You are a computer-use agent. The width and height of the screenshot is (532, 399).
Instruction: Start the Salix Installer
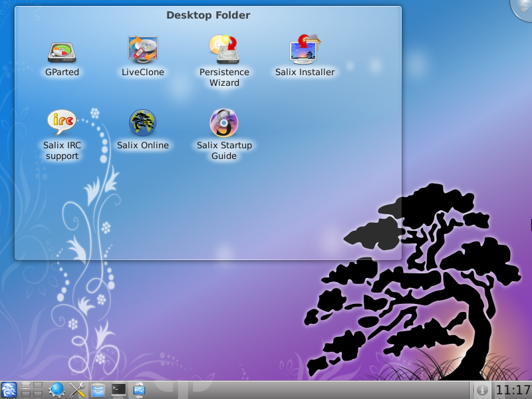point(305,49)
